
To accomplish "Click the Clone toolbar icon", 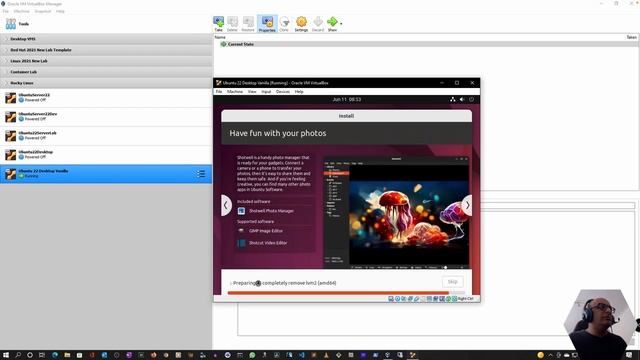I will pos(284,24).
